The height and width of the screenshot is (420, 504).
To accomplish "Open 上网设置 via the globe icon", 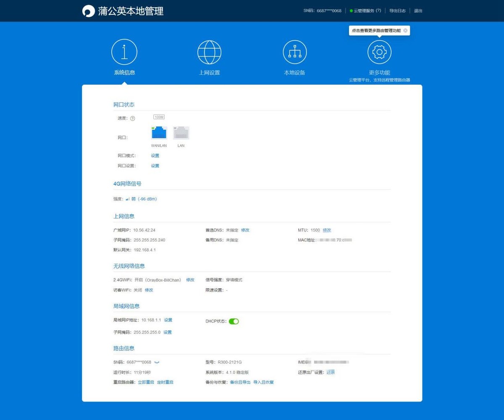I will pyautogui.click(x=210, y=52).
